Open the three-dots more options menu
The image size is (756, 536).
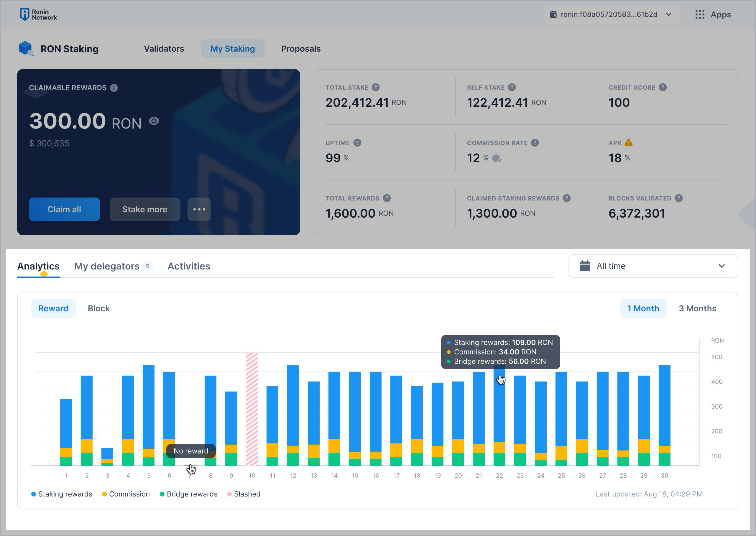pos(199,209)
